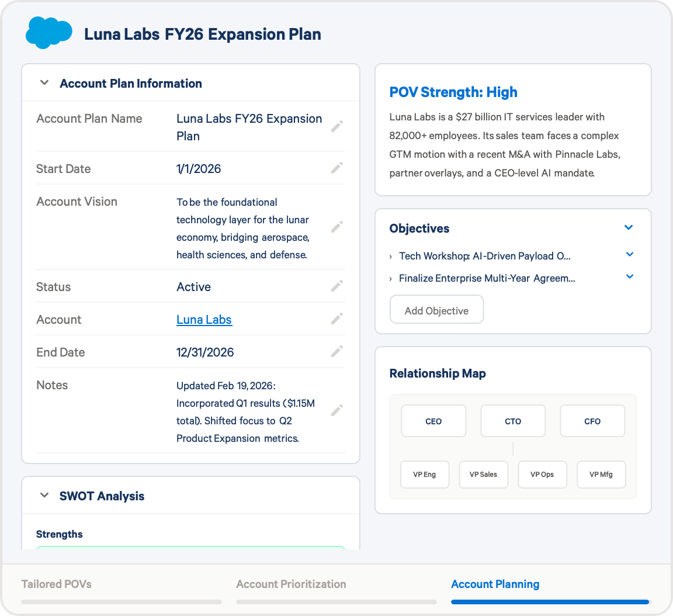
Task: Open dropdown for Finalize Enterprise Multi-Year Agreement
Action: 630,277
